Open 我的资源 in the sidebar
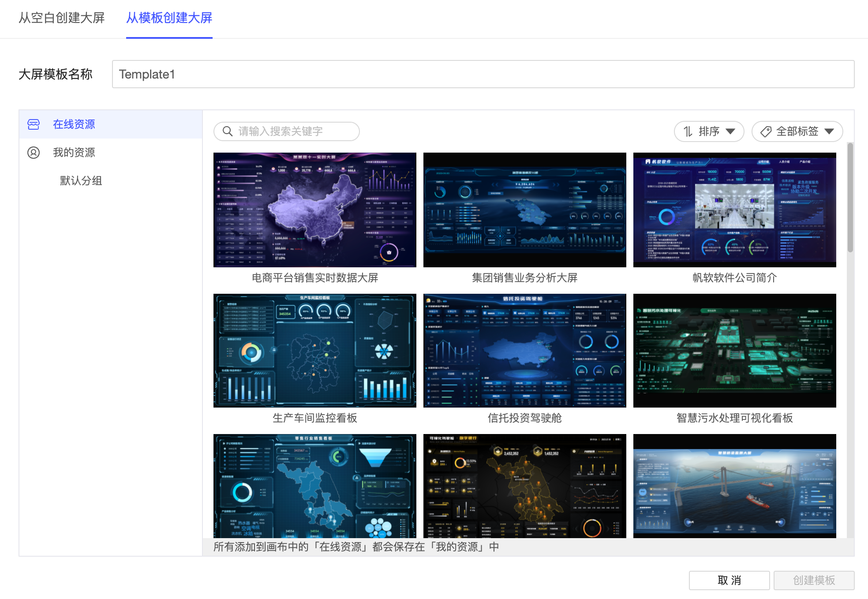This screenshot has height=599, width=868. (74, 153)
